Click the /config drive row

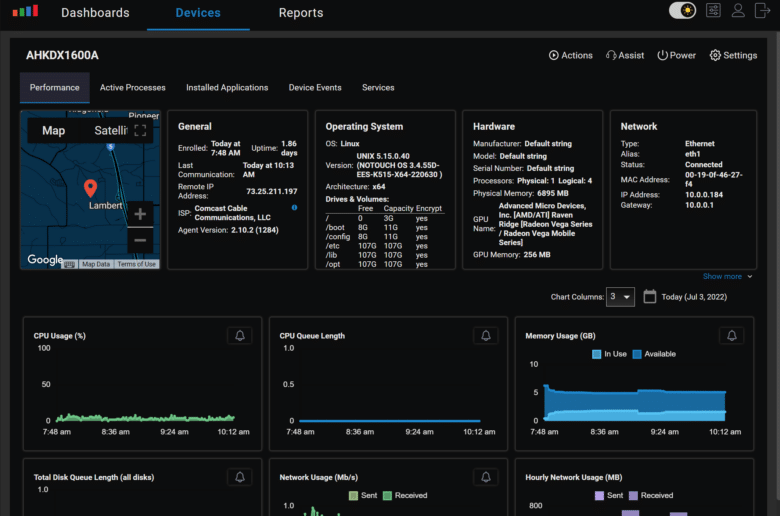[385, 237]
